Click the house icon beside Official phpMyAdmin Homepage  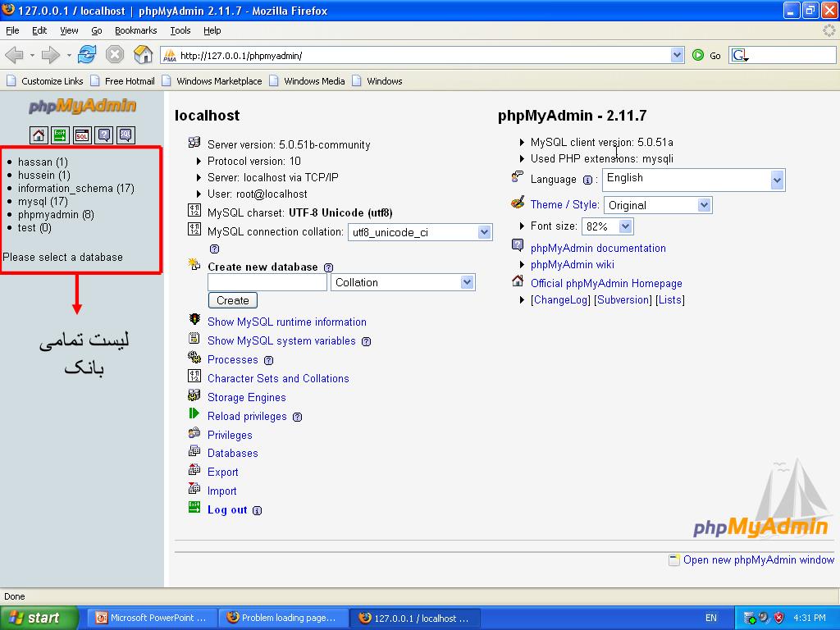click(518, 281)
